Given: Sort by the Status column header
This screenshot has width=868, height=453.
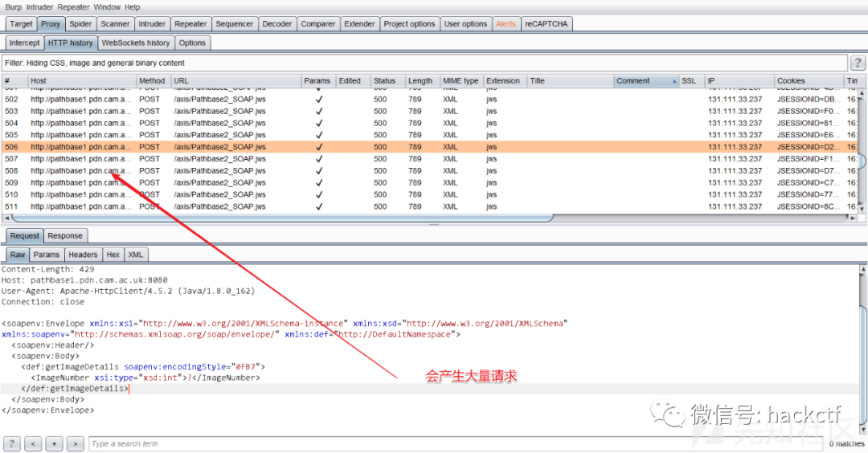Looking at the screenshot, I should [x=387, y=81].
